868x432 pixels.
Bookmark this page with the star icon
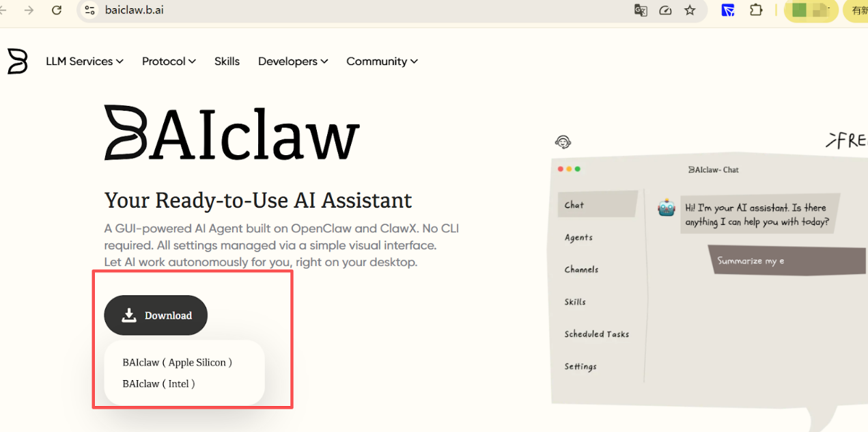pos(690,10)
